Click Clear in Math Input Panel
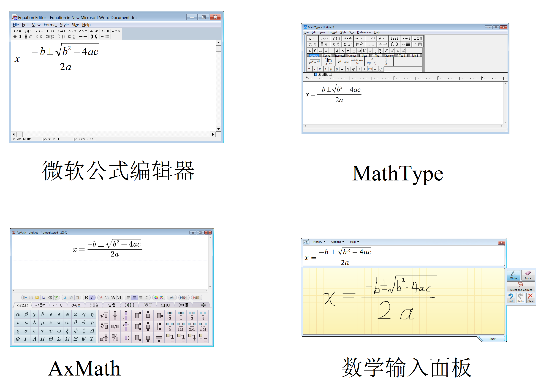The height and width of the screenshot is (392, 549). click(530, 298)
